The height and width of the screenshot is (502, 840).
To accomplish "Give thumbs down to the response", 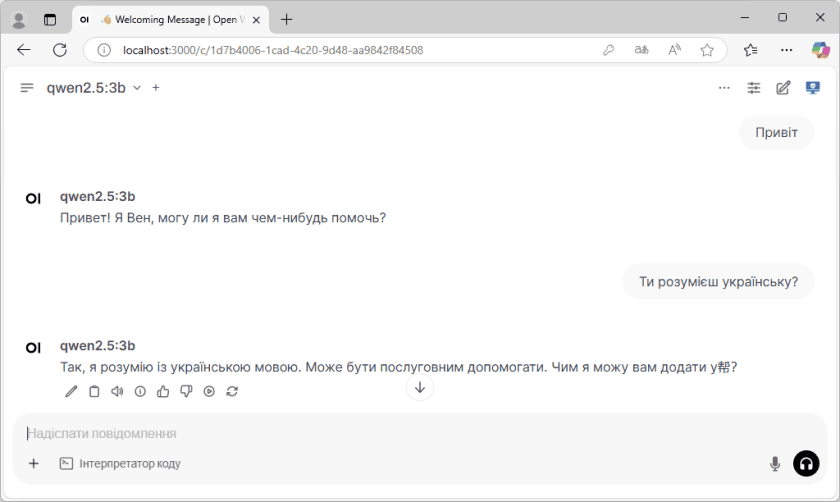I will [x=186, y=391].
